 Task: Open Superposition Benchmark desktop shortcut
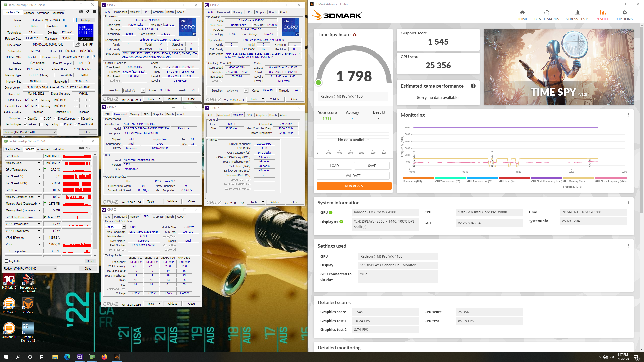28,283
